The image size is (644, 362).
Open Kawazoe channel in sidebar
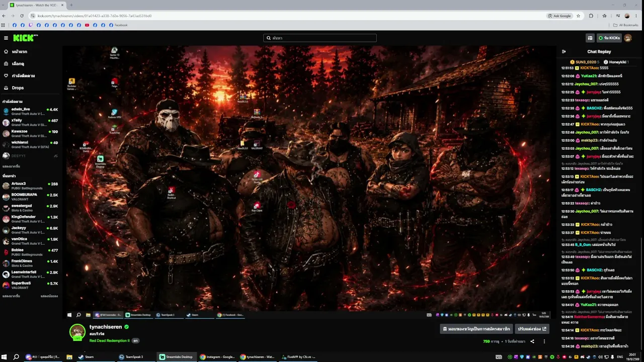30,133
